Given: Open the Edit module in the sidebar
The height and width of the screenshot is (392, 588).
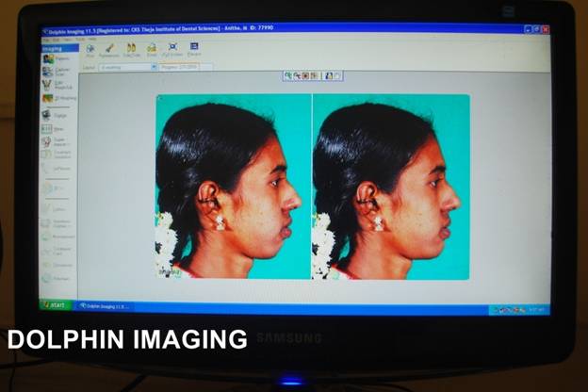Looking at the screenshot, I should pyautogui.click(x=57, y=85).
